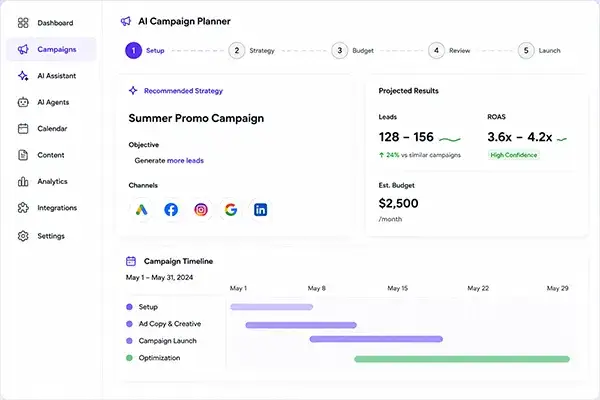Select the Campaigns megaphone icon in sidebar
The height and width of the screenshot is (400, 600).
pos(23,49)
